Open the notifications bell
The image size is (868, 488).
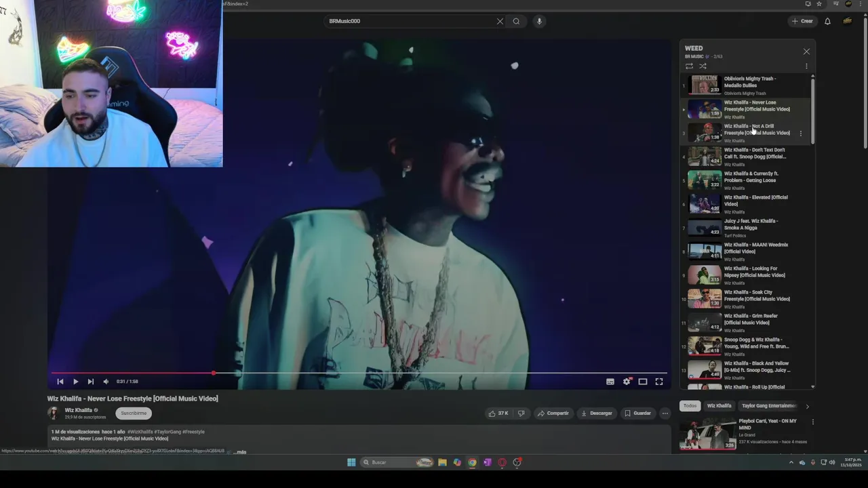pos(827,21)
